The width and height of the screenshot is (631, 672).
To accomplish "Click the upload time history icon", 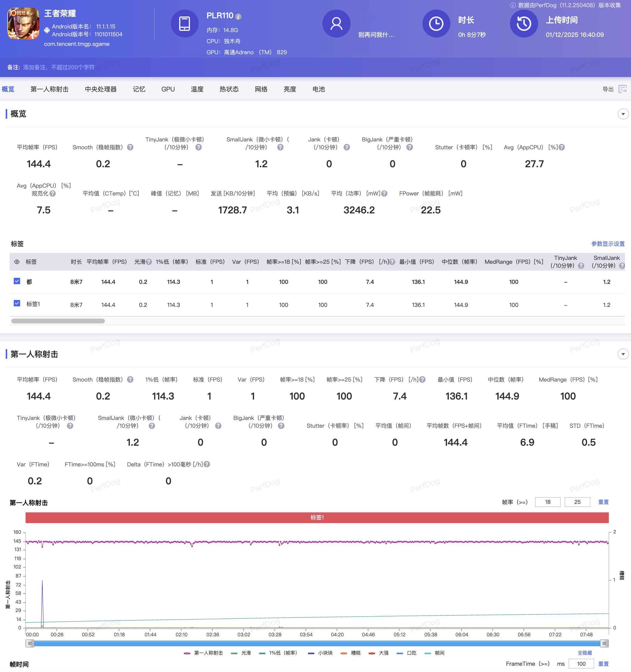I will point(523,23).
